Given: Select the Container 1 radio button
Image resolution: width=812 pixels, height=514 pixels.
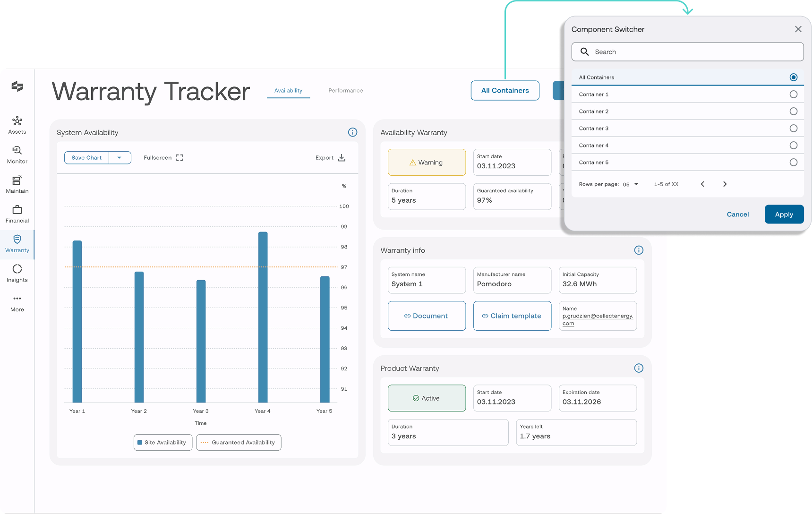Looking at the screenshot, I should (794, 94).
